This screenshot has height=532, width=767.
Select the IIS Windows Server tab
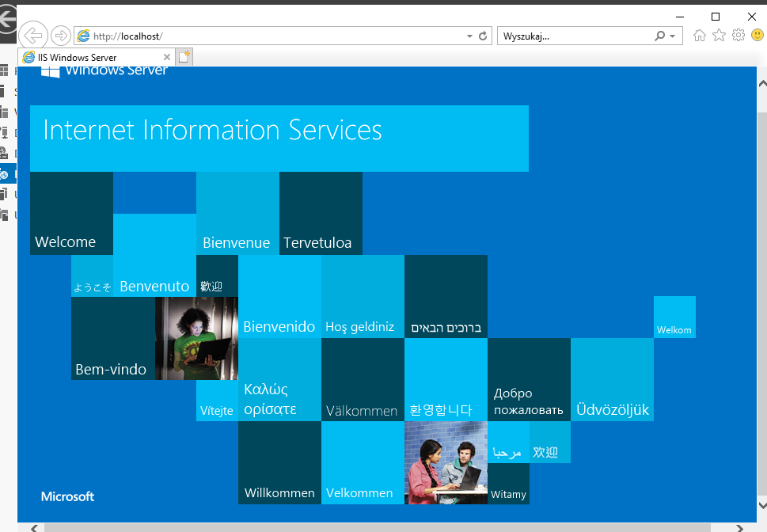tap(87, 58)
